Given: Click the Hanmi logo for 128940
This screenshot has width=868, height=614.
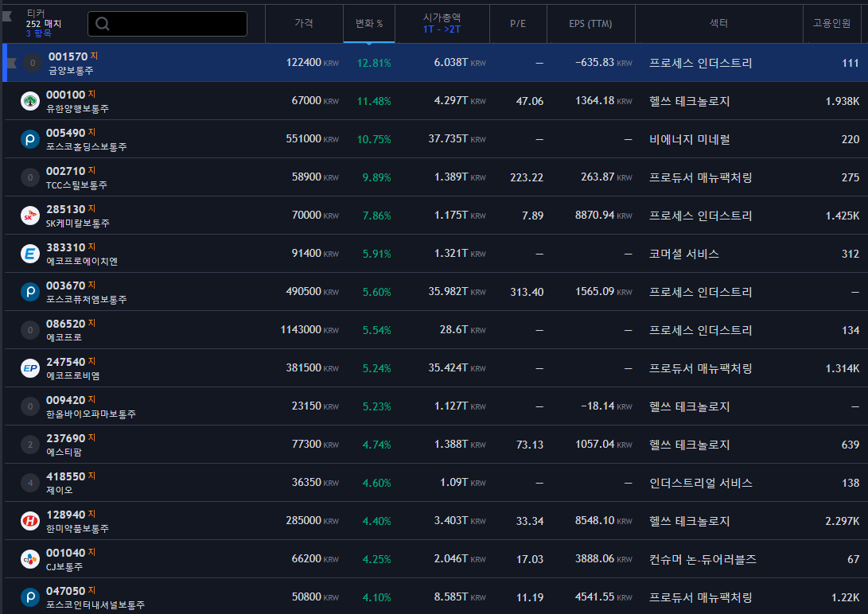Looking at the screenshot, I should click(30, 521).
